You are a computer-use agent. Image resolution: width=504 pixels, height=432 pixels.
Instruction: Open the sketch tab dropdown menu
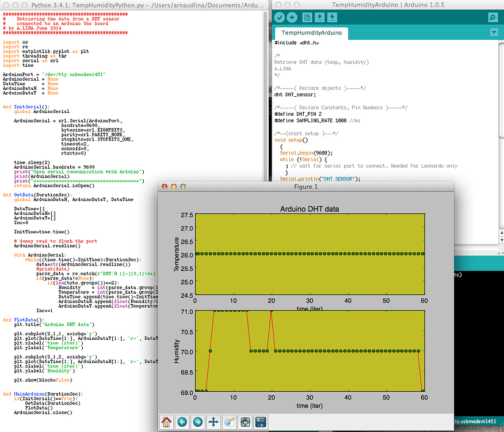coord(494,32)
